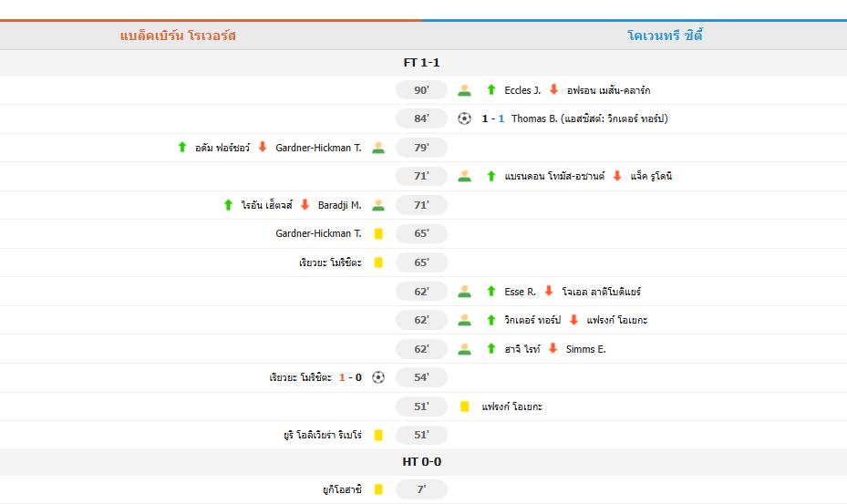Click yellow card icon for แฟรงก์ โอเยกะ at 51'
This screenshot has height=504, width=847.
pos(465,406)
